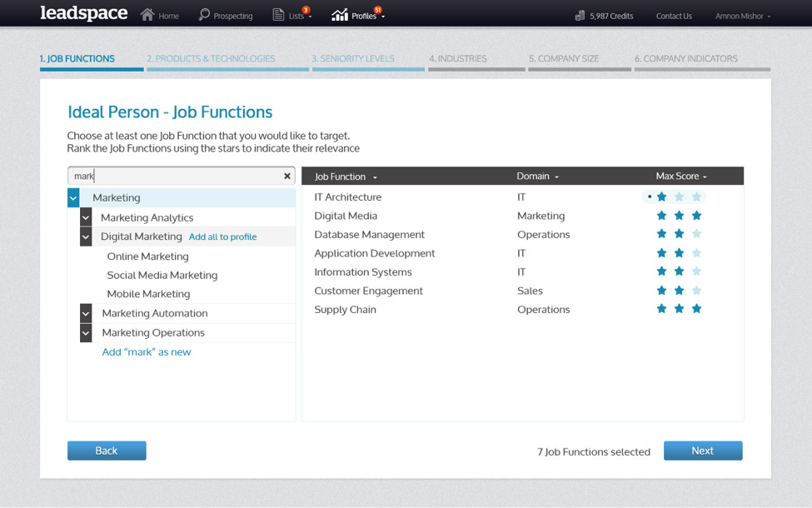Open the Lists document icon

(x=278, y=15)
